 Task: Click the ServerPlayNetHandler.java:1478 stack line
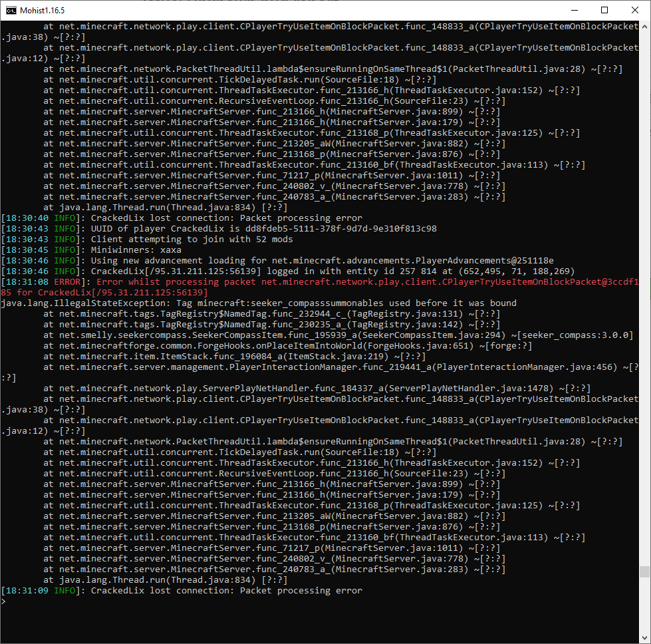pyautogui.click(x=317, y=389)
